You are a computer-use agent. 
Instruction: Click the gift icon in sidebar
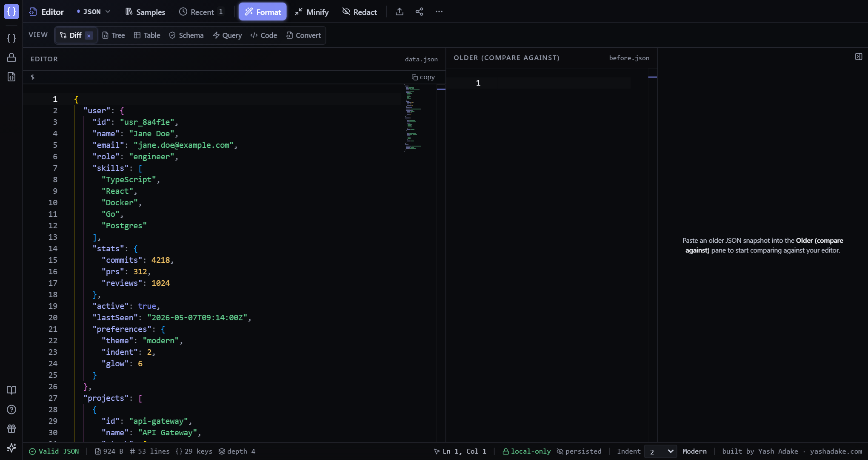(x=11, y=428)
